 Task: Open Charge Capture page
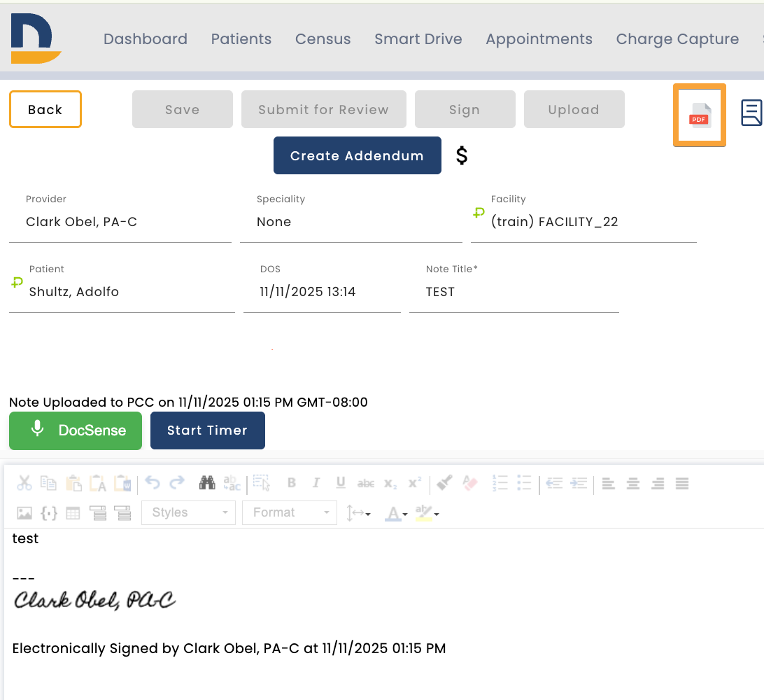[x=677, y=39]
